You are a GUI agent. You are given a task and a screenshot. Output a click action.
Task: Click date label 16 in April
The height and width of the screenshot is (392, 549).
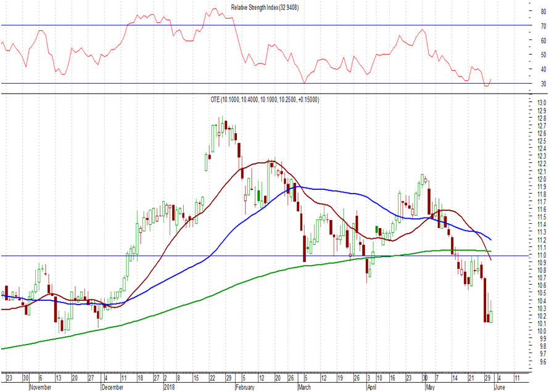click(x=392, y=378)
